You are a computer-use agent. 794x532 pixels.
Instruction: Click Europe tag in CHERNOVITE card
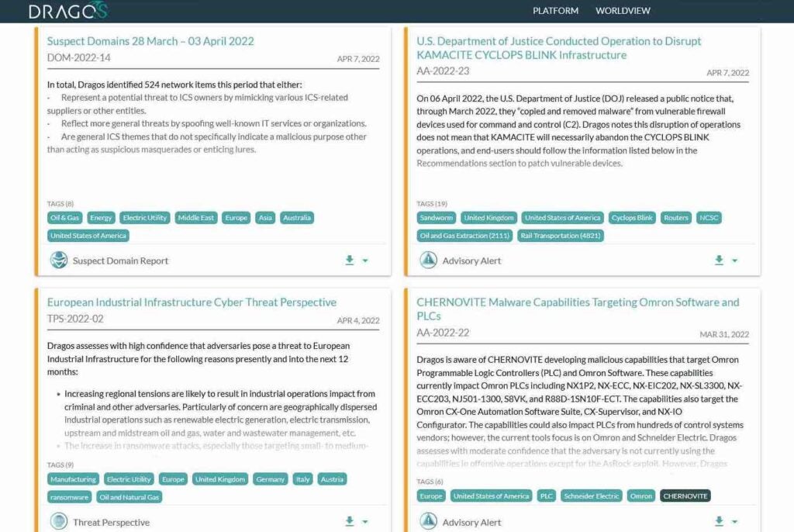click(431, 496)
